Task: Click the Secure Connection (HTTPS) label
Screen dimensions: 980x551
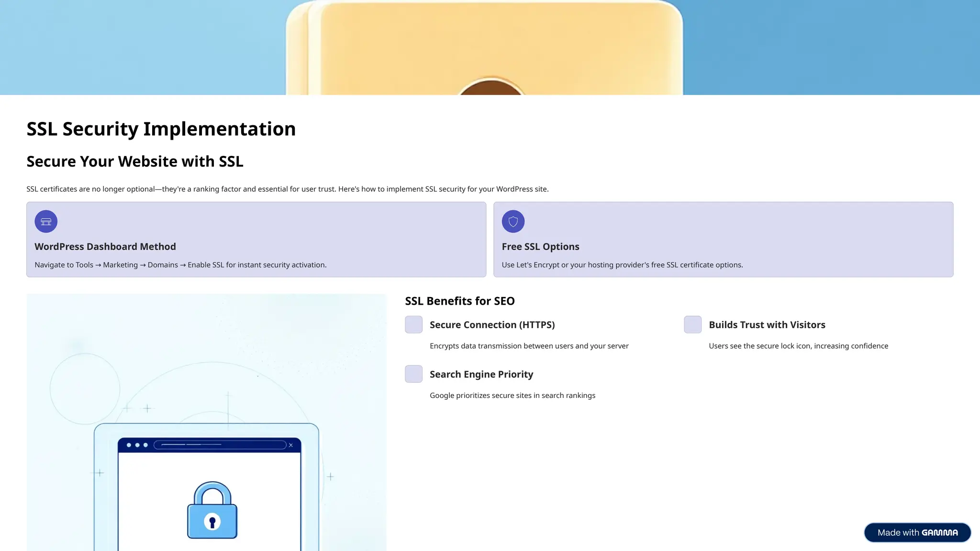Action: 492,325
